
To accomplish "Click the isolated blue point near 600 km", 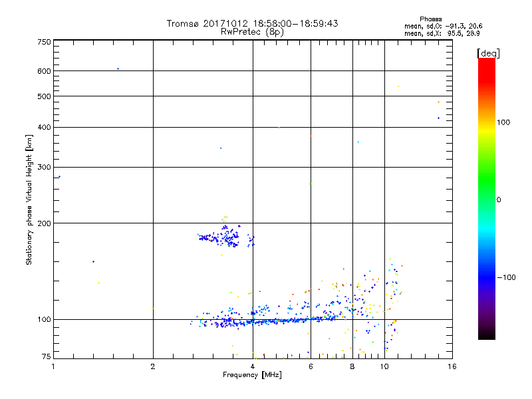I will coord(118,69).
